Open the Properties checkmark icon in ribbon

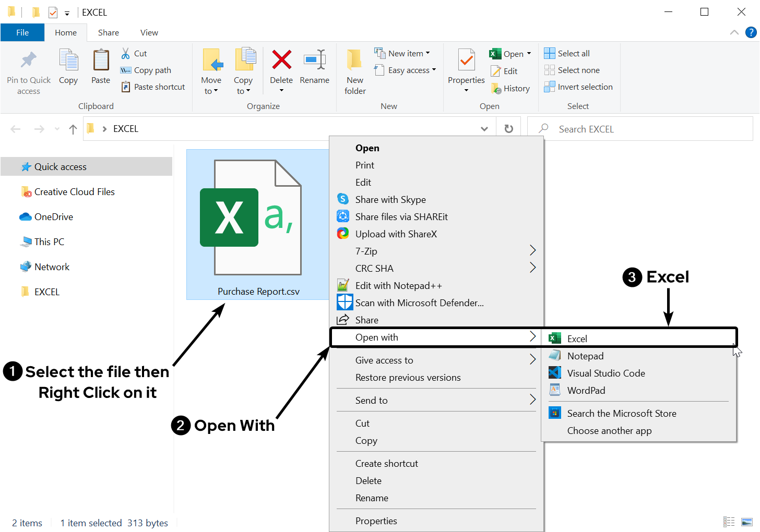pos(466,61)
